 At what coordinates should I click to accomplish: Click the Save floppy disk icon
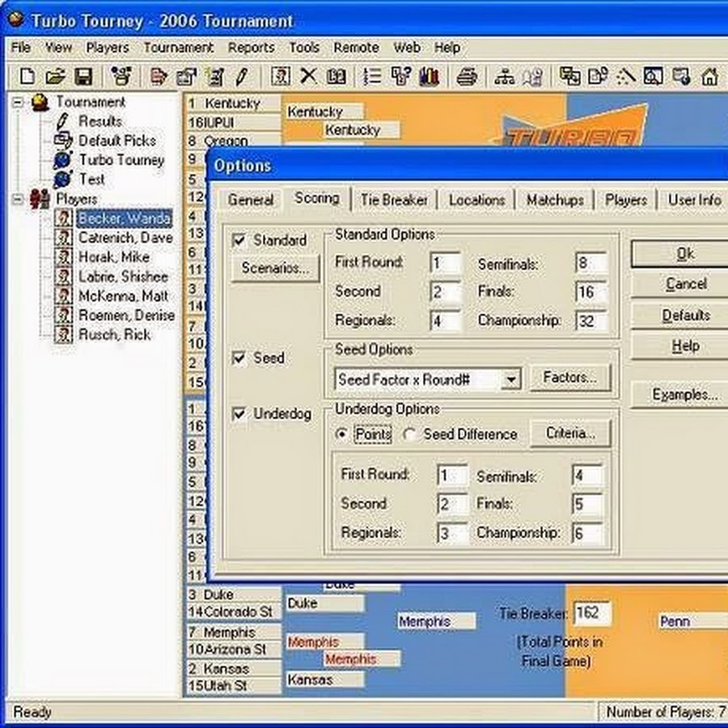pyautogui.click(x=83, y=77)
